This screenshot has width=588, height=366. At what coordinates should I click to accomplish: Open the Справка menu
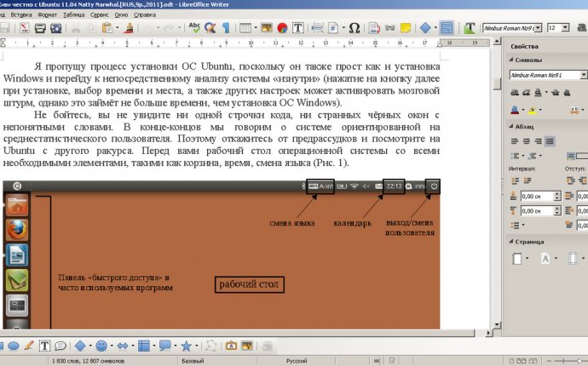(x=145, y=14)
